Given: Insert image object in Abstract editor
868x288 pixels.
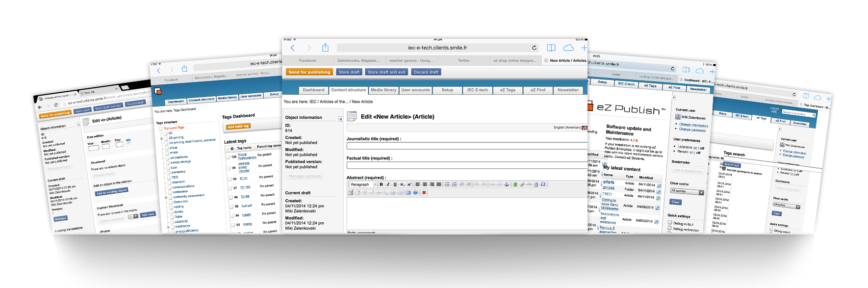Looking at the screenshot, I should [515, 184].
